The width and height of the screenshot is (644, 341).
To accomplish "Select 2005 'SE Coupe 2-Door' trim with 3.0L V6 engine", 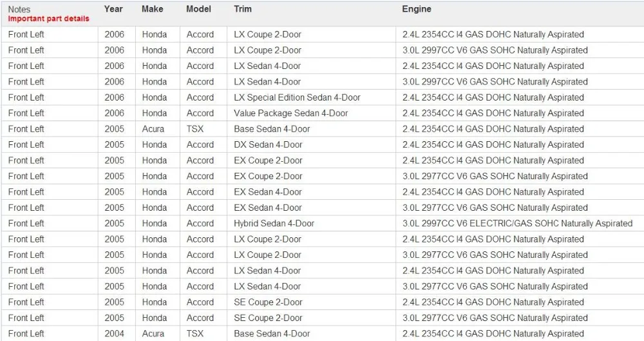I will click(x=268, y=318).
